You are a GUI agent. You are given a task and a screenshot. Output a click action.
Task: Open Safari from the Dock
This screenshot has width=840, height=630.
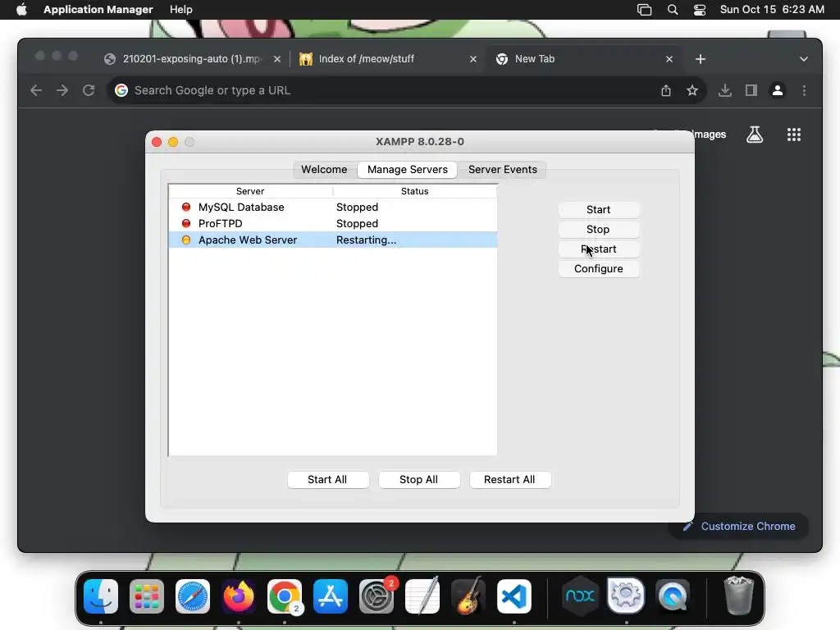click(193, 596)
